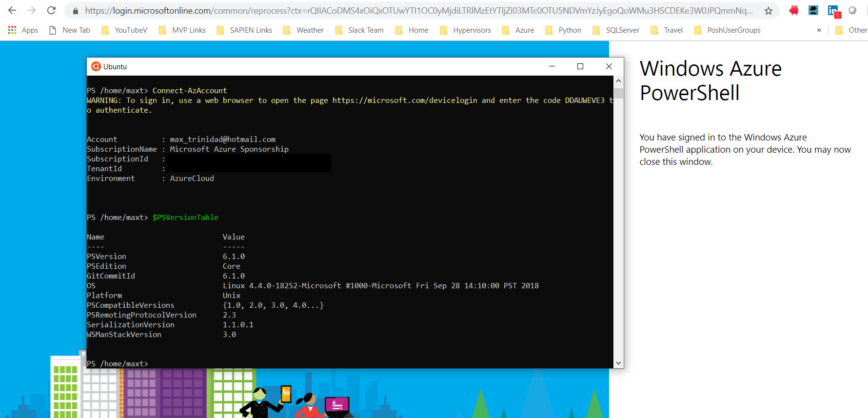The image size is (868, 418).
Task: Click the $PSVersionTable command text
Action: [185, 218]
